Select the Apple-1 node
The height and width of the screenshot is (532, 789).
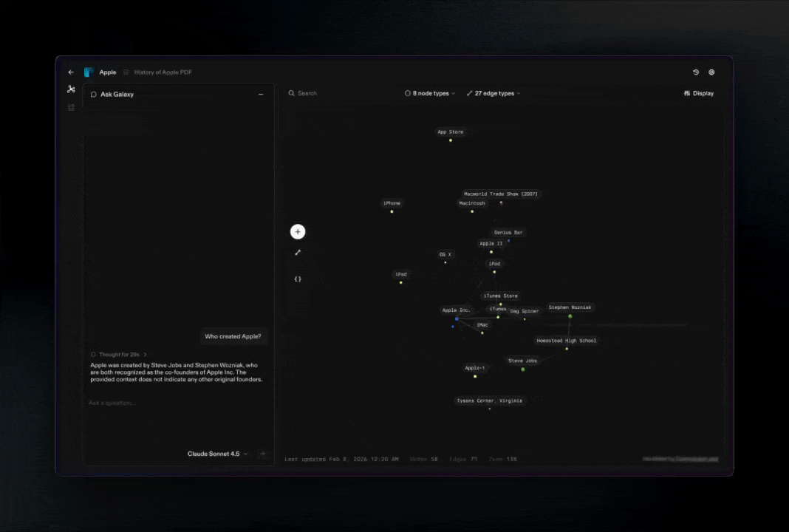474,368
